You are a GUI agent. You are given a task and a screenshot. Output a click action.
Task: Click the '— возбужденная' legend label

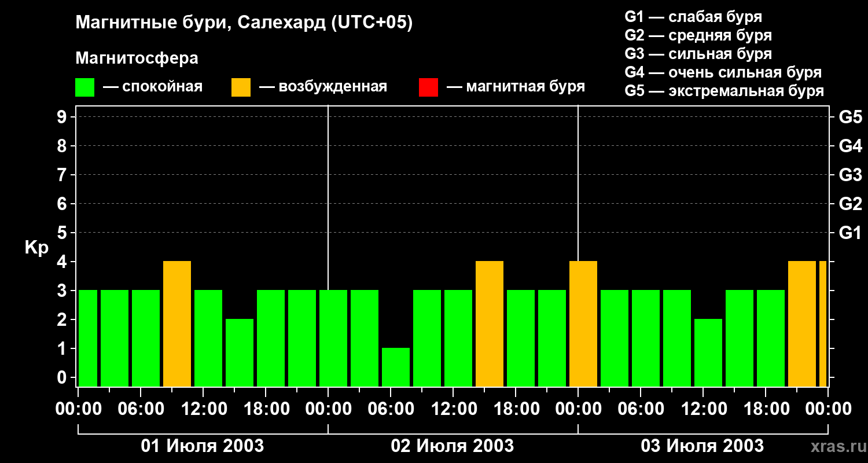pos(323,87)
